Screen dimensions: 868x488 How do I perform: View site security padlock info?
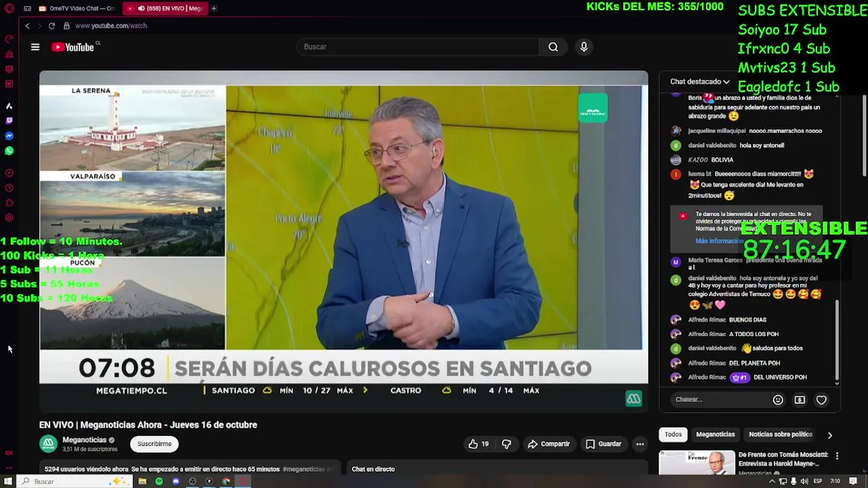pos(66,26)
